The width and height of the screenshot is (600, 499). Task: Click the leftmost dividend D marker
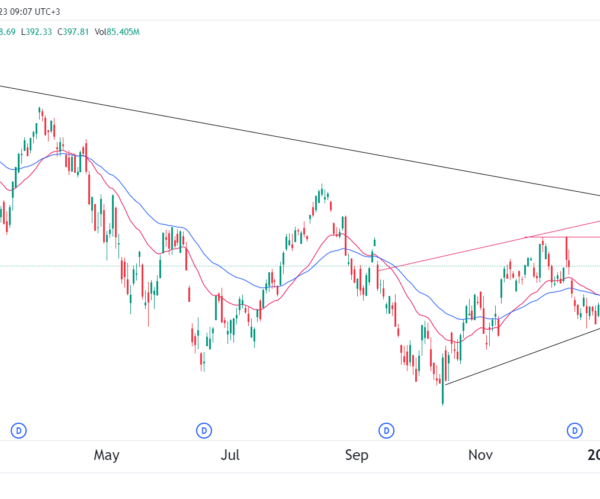coord(18,430)
